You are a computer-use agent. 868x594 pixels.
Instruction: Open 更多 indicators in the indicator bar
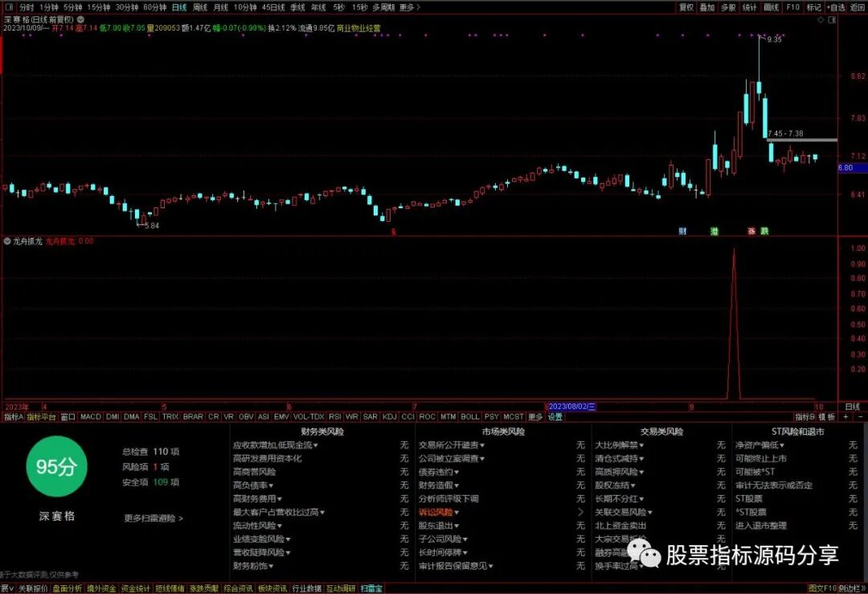[535, 417]
